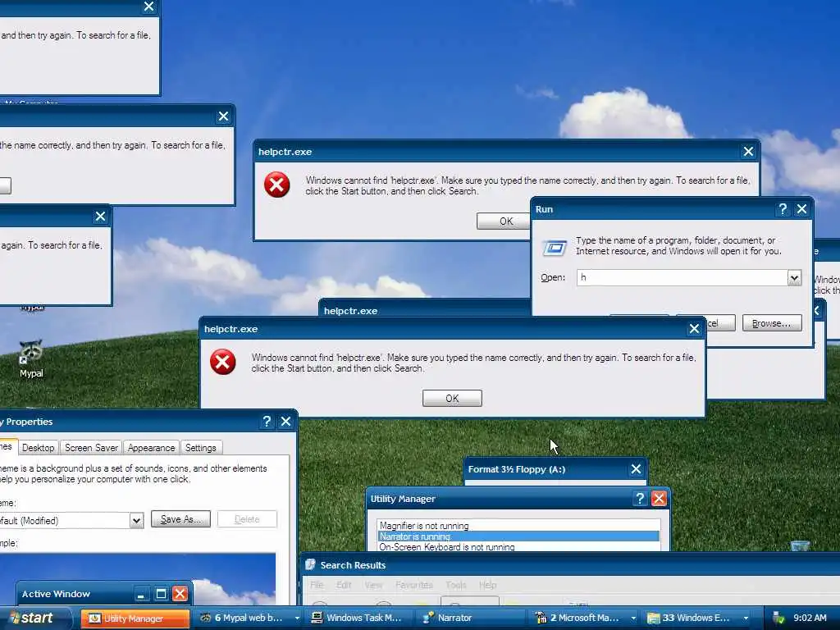Open the Edit menu in Search Results
This screenshot has width=840, height=630.
pyautogui.click(x=344, y=584)
